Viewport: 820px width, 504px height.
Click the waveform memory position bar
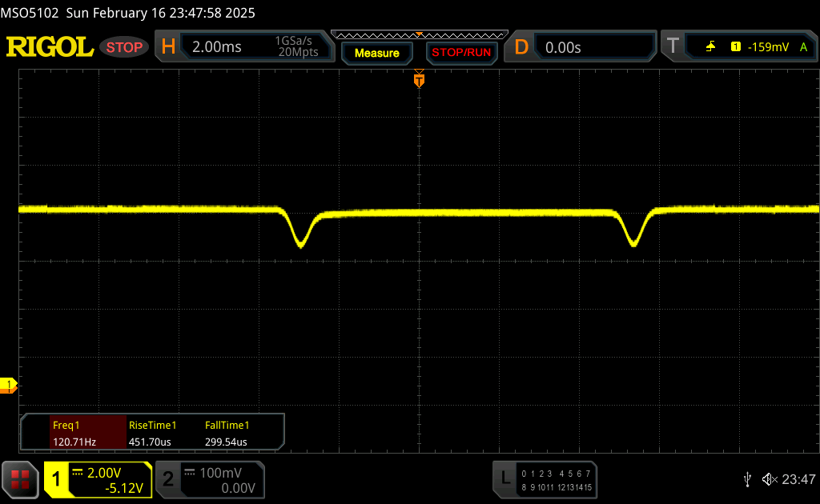[420, 35]
